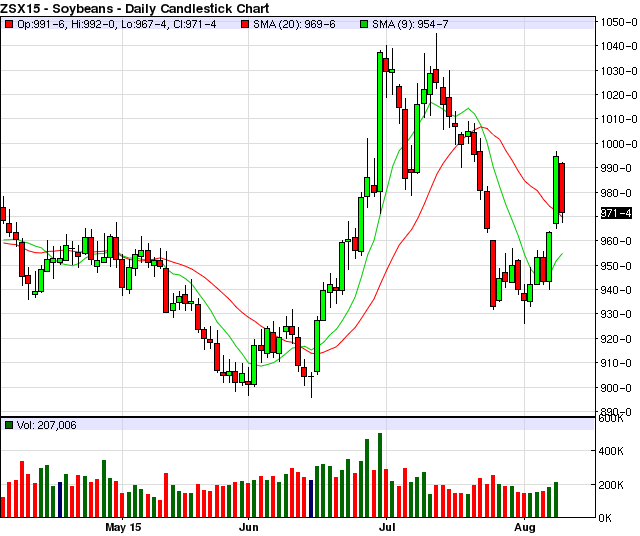Click the 'SMA (20): 969-6' legend text
Screen dimensions: 640x536
click(x=294, y=24)
